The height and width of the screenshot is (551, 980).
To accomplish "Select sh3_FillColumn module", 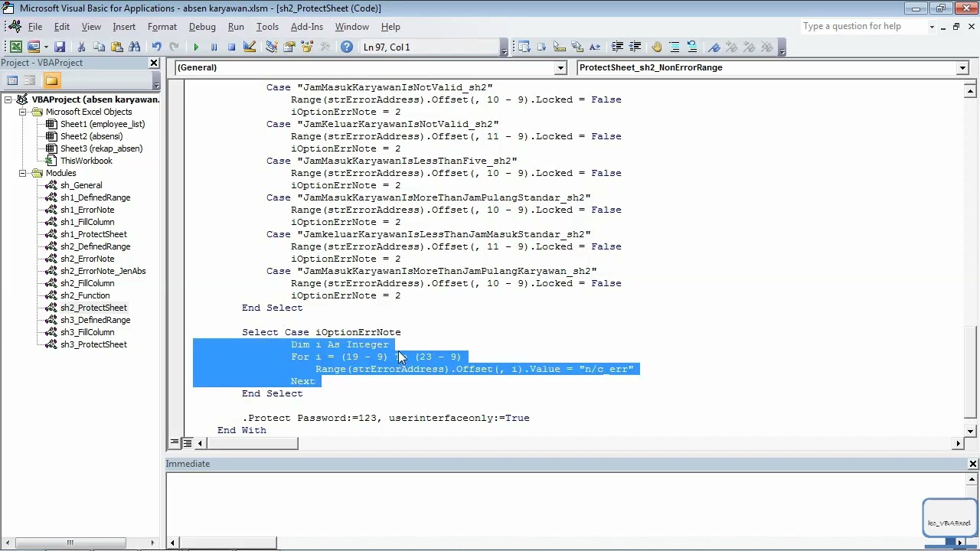I will point(87,332).
